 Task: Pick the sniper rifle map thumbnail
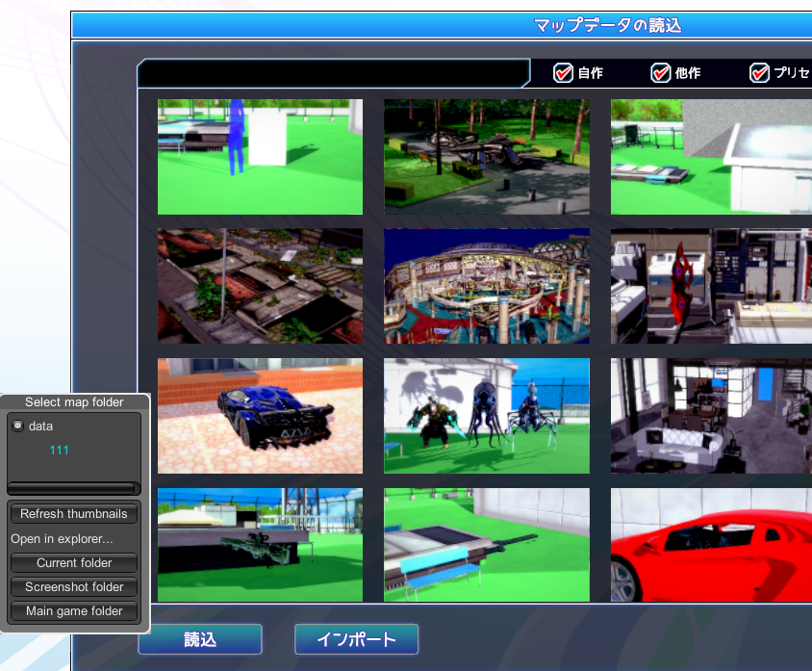click(x=260, y=545)
